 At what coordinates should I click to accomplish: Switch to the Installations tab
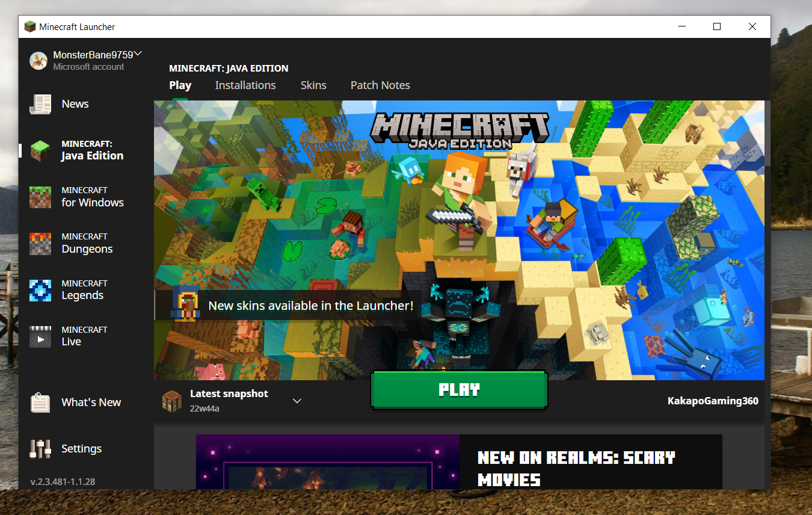[x=245, y=85]
